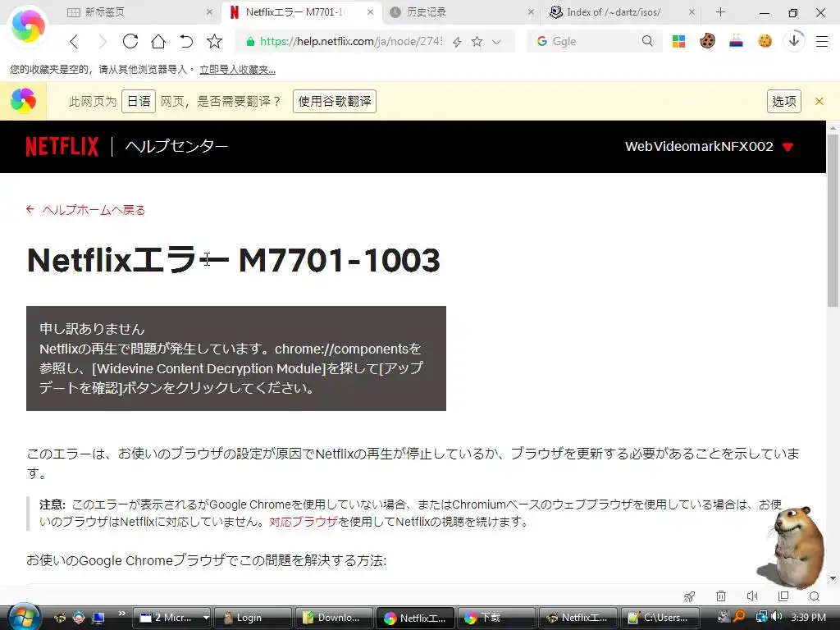Bookmark this page with address bar star
This screenshot has height=630, width=840.
477,41
